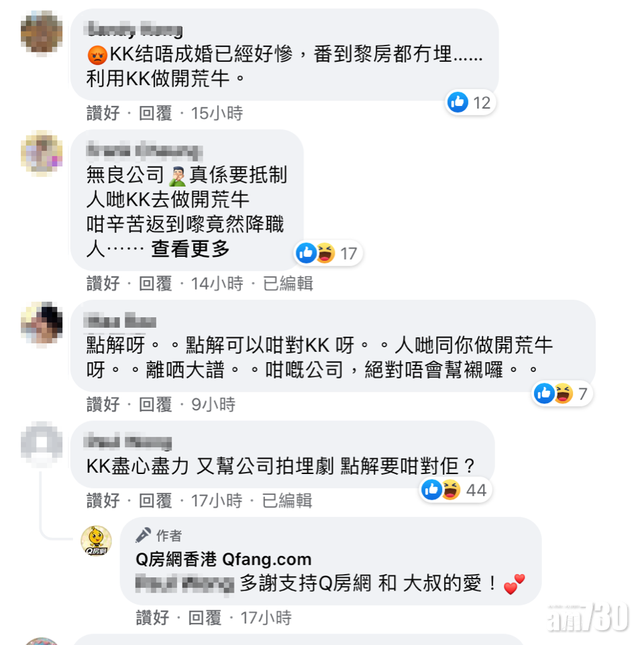Click the Q房網 author avatar icon
Viewport: 644px width, 645px height.
(96, 541)
